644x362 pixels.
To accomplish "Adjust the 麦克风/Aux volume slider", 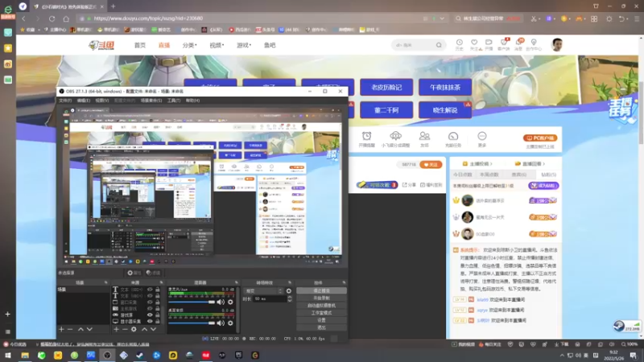I will click(x=192, y=302).
